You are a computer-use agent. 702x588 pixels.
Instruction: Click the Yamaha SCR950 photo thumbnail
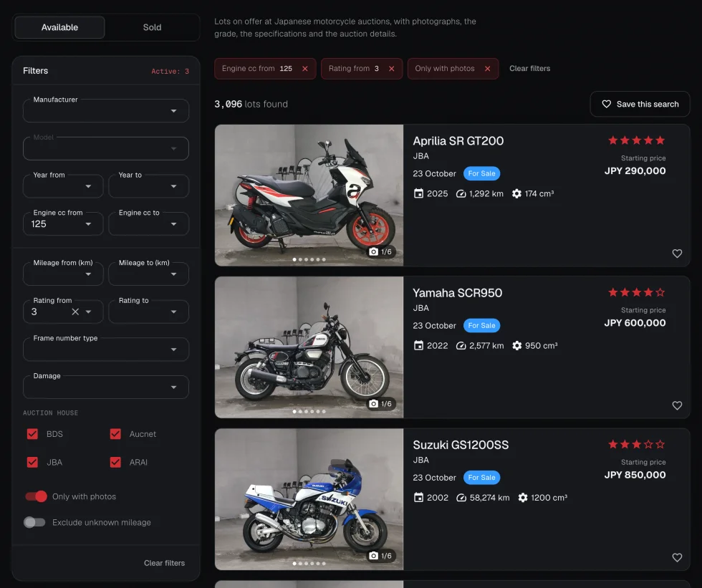309,347
